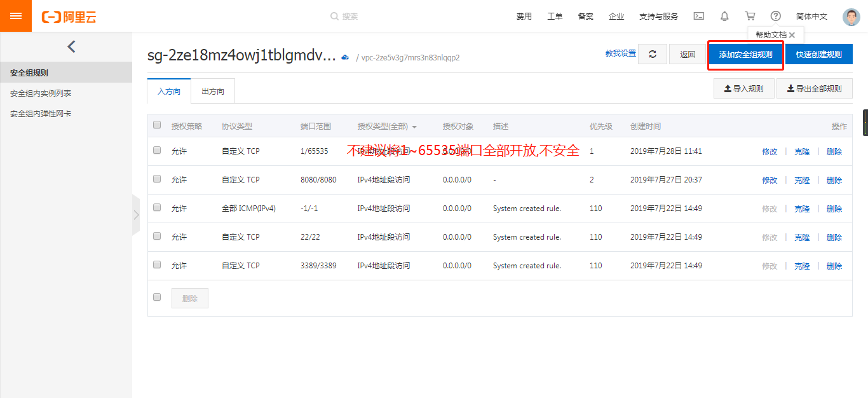Click the 优先级 column header
868x398 pixels.
pyautogui.click(x=601, y=126)
